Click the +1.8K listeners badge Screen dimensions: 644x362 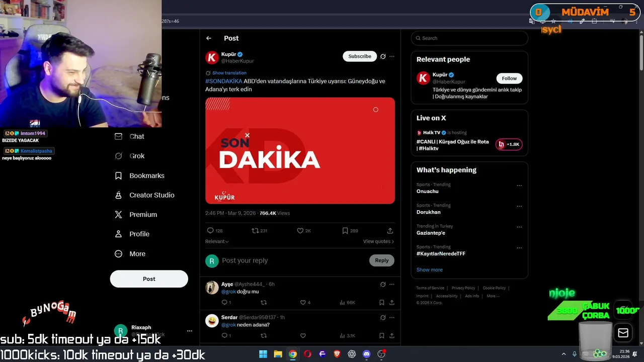click(x=509, y=145)
